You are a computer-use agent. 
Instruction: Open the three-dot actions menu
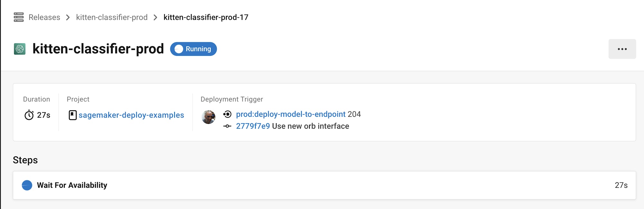[x=622, y=49]
